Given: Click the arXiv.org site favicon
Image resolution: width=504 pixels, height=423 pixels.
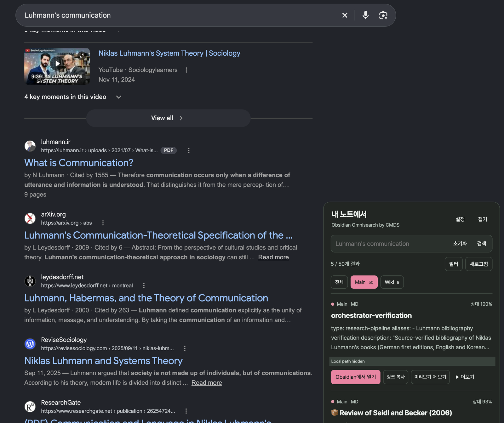Looking at the screenshot, I should click(30, 218).
